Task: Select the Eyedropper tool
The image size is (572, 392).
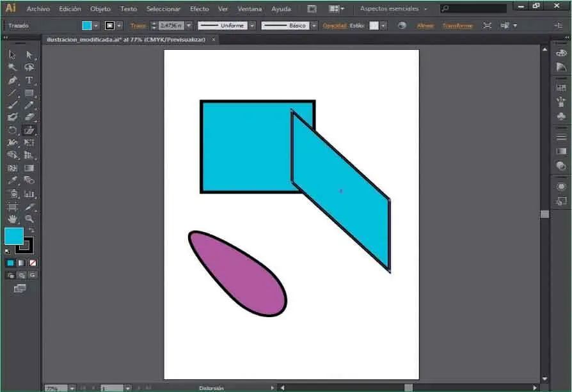Action: pyautogui.click(x=12, y=180)
